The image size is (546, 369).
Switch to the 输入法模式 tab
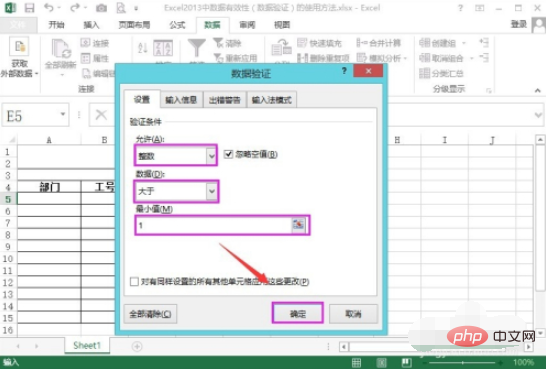(x=272, y=100)
